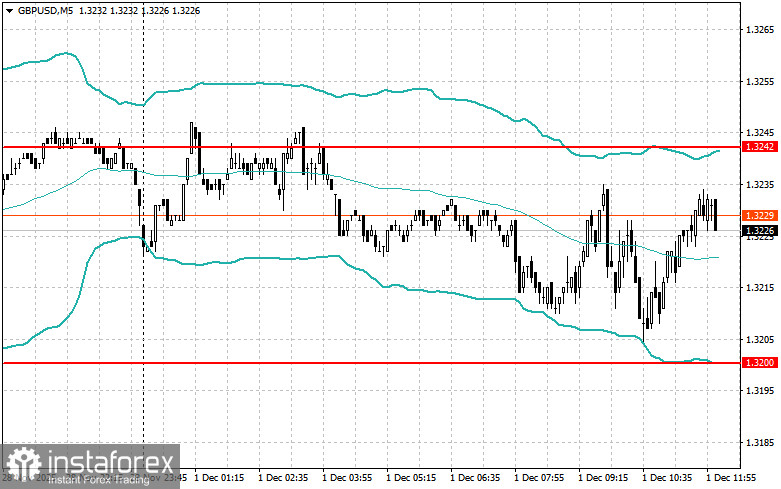
Task: Click the 1 Dec 06:35 time label
Action: (x=475, y=478)
